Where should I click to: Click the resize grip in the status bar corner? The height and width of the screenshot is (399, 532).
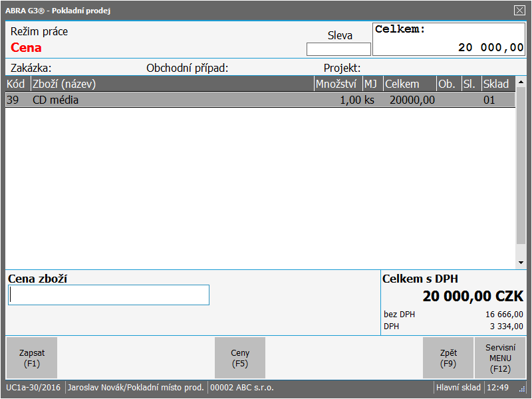click(522, 390)
